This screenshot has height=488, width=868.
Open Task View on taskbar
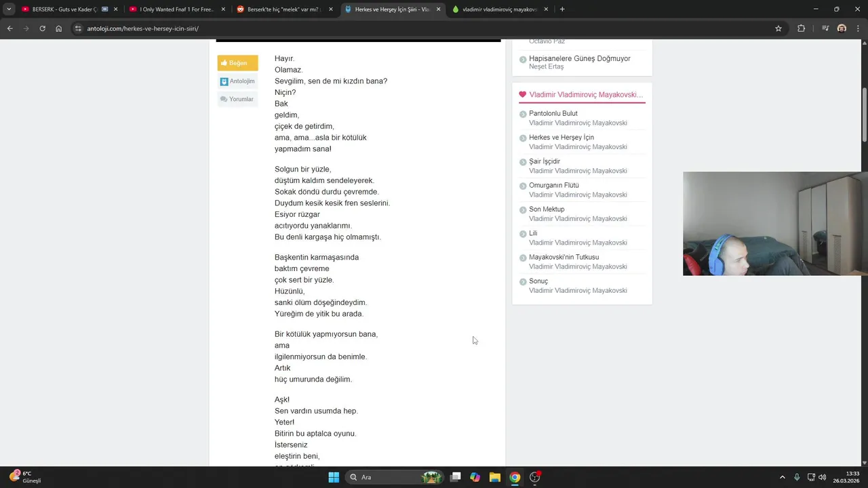[456, 477]
